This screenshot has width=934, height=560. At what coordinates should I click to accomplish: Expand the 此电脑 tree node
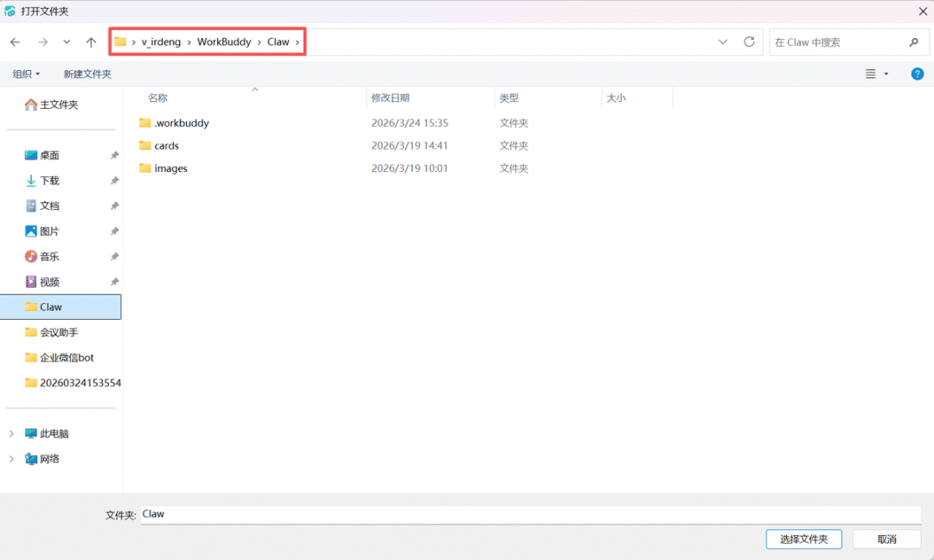(11, 434)
